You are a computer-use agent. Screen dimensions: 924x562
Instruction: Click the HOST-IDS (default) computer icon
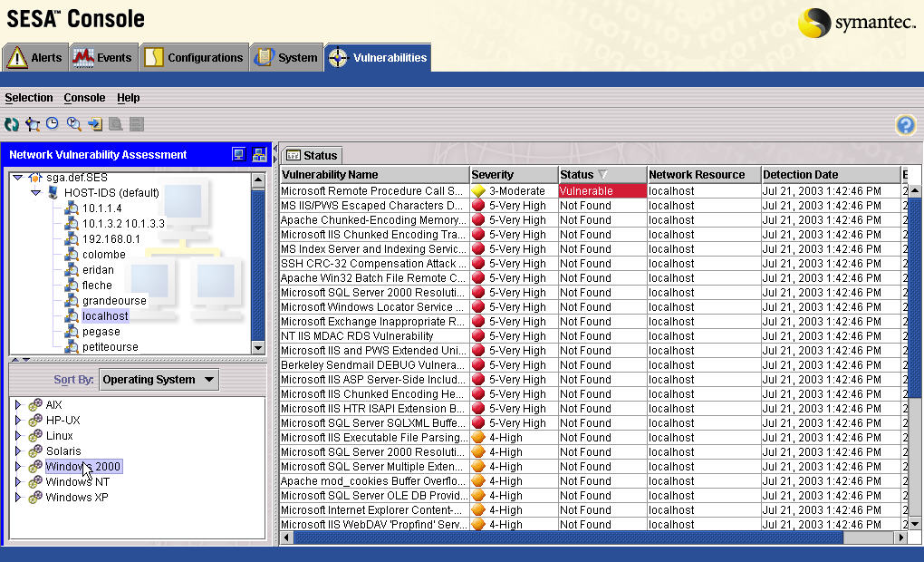53,192
